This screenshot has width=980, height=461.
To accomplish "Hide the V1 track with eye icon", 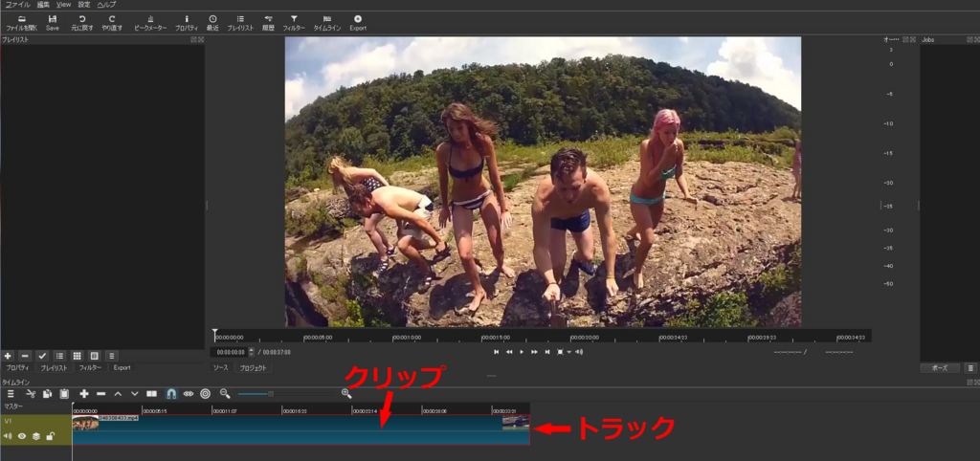I will (22, 436).
